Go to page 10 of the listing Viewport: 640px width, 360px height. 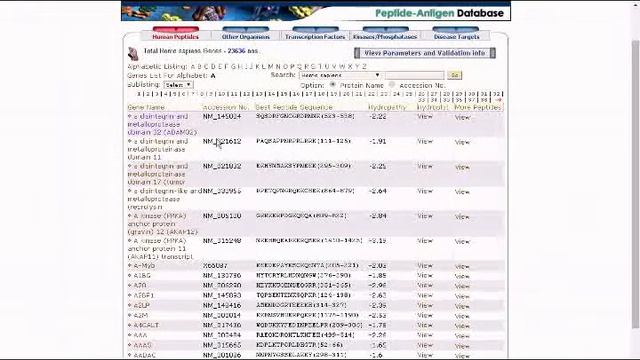point(222,94)
